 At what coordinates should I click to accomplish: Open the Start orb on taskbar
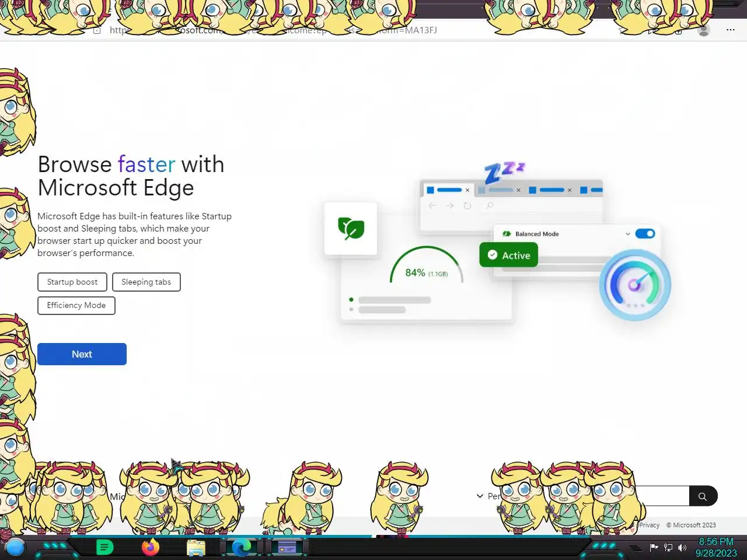tap(15, 548)
